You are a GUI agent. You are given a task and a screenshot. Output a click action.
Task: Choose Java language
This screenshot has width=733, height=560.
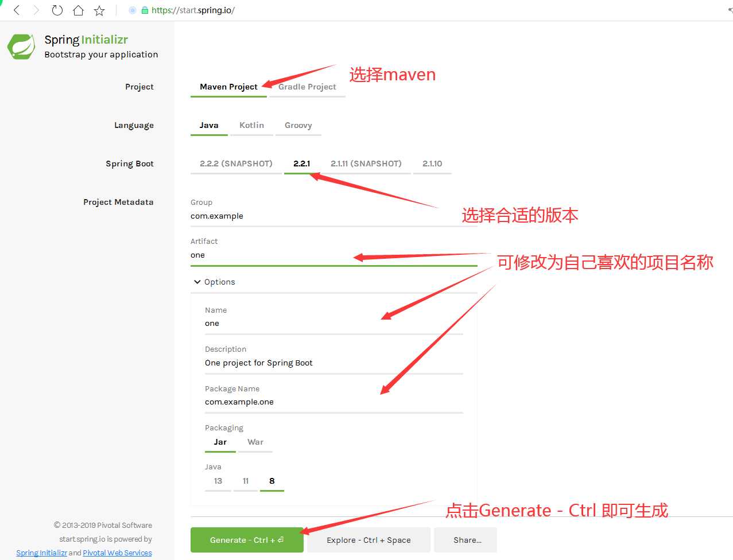click(x=209, y=125)
